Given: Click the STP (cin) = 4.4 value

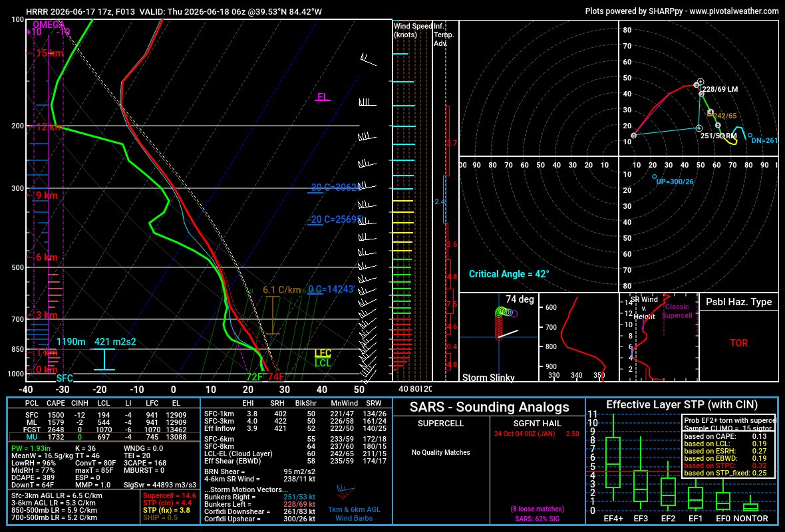Looking at the screenshot, I should (167, 503).
